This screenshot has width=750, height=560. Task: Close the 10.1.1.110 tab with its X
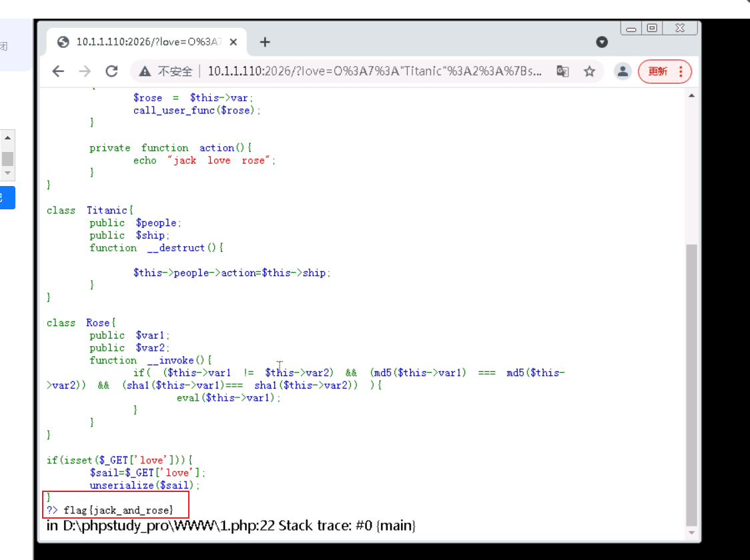pyautogui.click(x=233, y=41)
